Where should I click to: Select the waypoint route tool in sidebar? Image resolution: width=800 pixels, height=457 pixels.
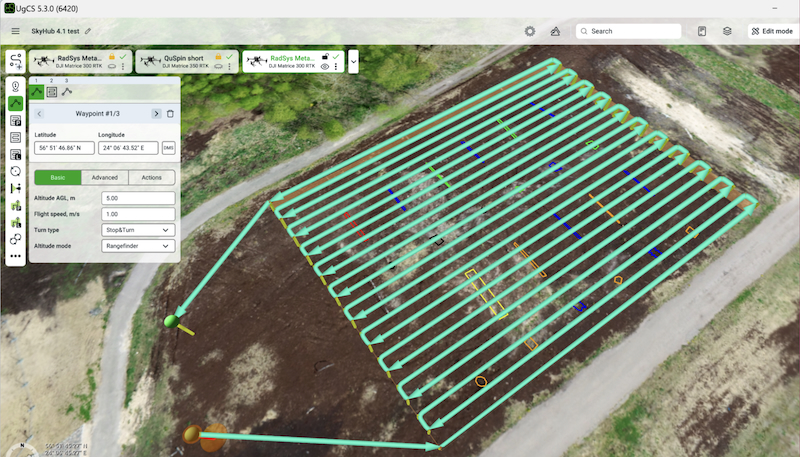(x=16, y=103)
